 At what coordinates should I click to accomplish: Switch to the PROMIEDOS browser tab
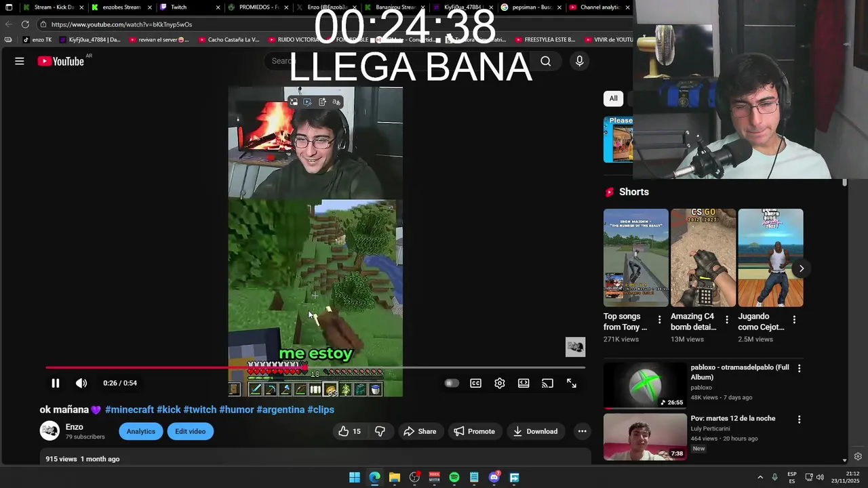pyautogui.click(x=258, y=7)
